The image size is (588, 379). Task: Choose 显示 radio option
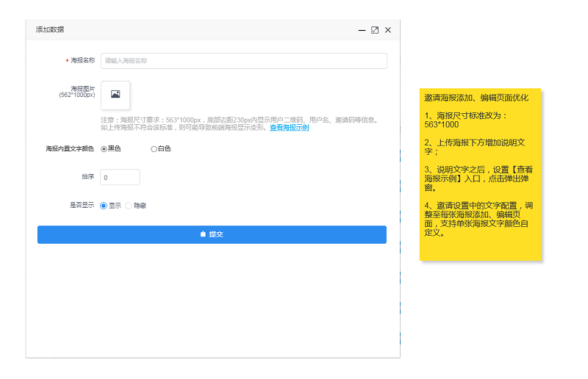pos(104,206)
